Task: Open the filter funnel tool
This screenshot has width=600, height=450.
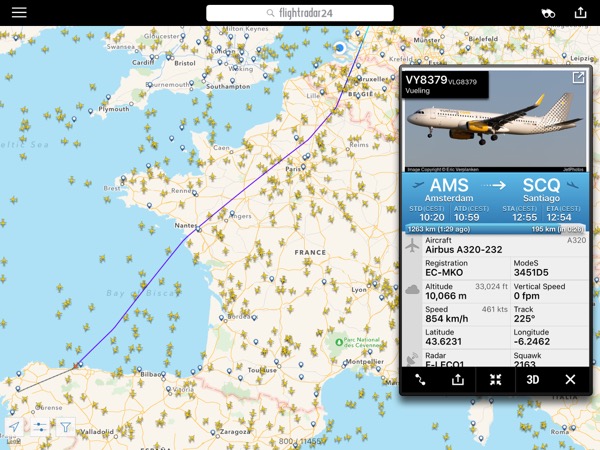Action: pyautogui.click(x=65, y=427)
